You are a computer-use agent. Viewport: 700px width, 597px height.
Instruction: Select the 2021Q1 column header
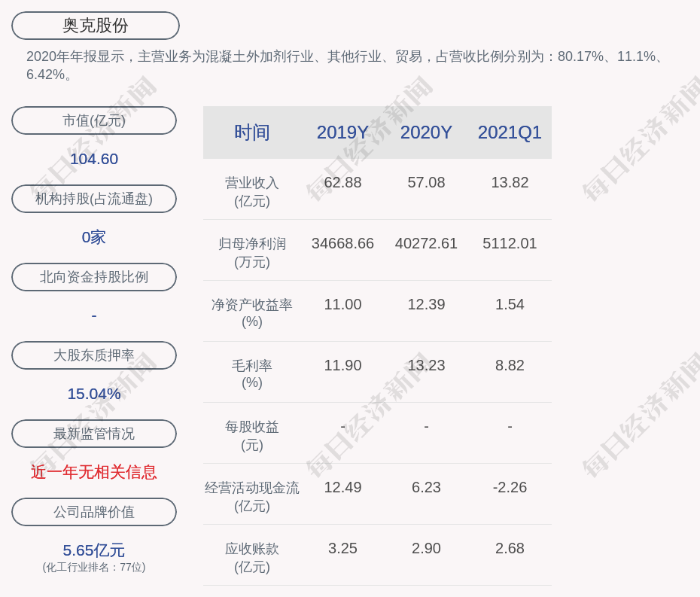[x=510, y=132]
